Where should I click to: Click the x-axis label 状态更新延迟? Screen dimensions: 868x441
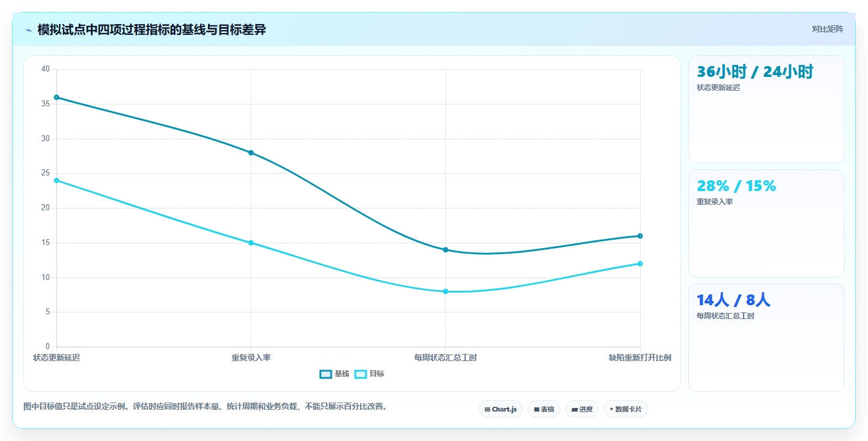57,357
